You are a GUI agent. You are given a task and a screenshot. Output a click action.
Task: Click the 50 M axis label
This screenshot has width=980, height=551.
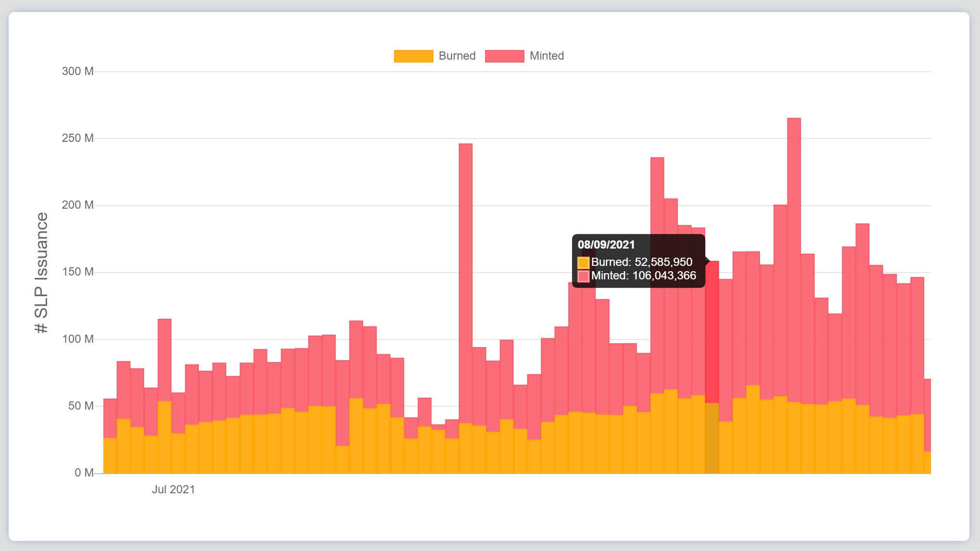point(81,406)
